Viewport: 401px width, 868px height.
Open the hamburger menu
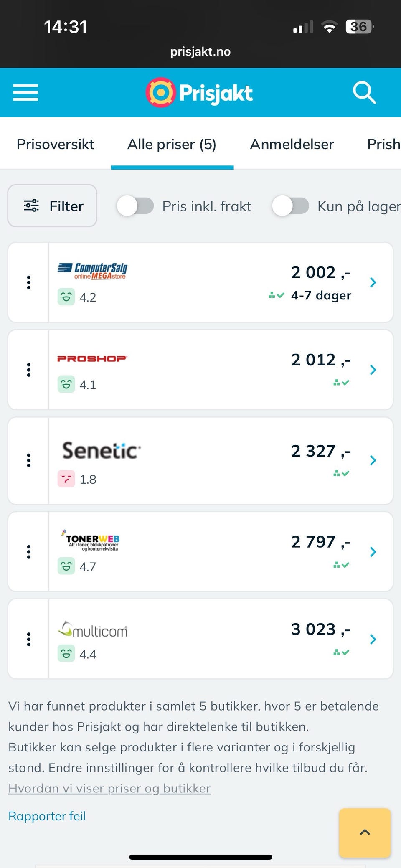(25, 92)
